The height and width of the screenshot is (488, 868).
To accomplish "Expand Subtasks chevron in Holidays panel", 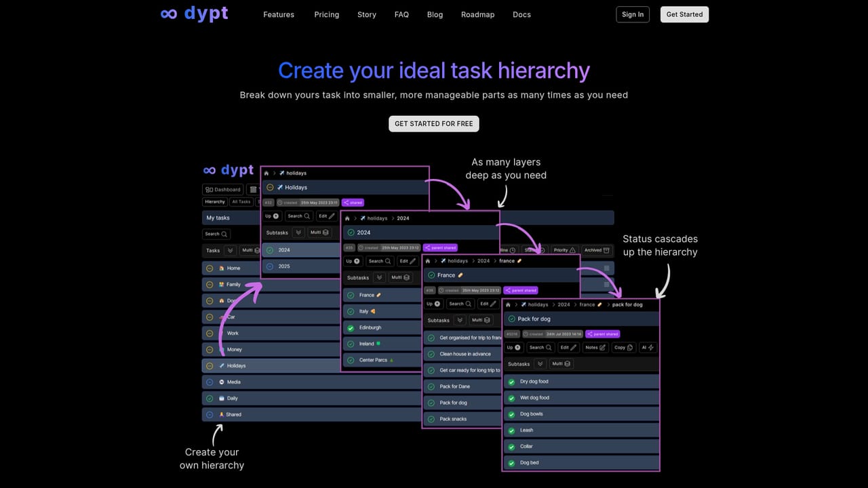I will (298, 232).
